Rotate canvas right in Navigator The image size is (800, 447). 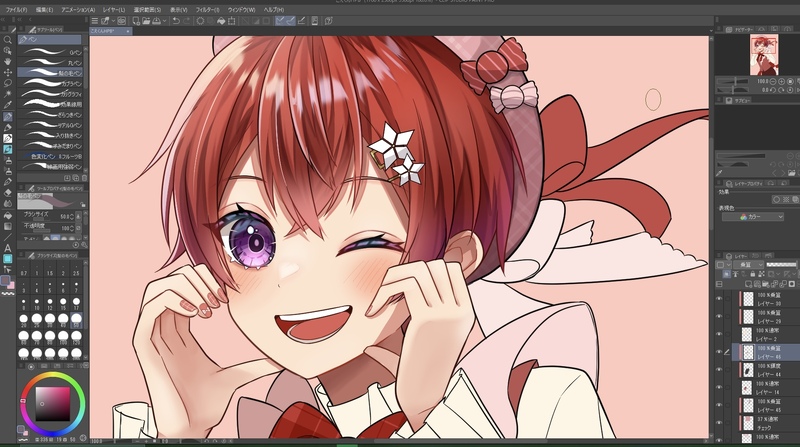781,90
